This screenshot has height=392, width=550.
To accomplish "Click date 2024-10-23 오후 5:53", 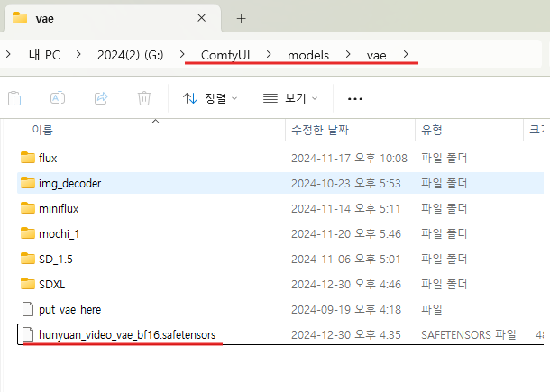I will (346, 183).
